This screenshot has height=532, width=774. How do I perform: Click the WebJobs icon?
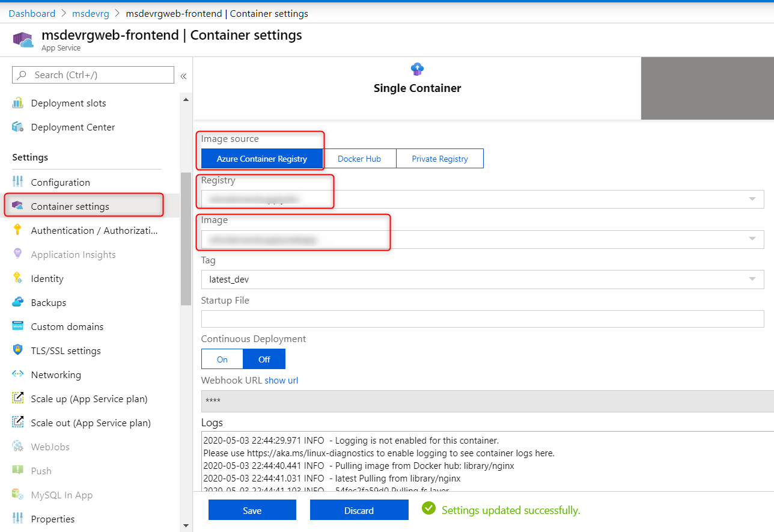tap(18, 447)
